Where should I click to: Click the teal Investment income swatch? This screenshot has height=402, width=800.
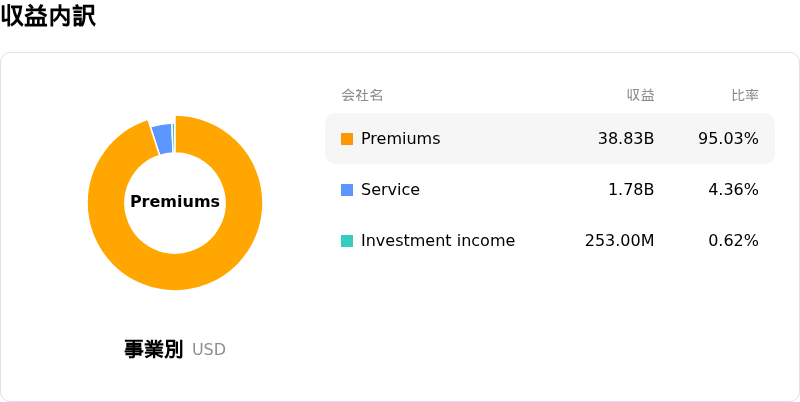point(347,241)
